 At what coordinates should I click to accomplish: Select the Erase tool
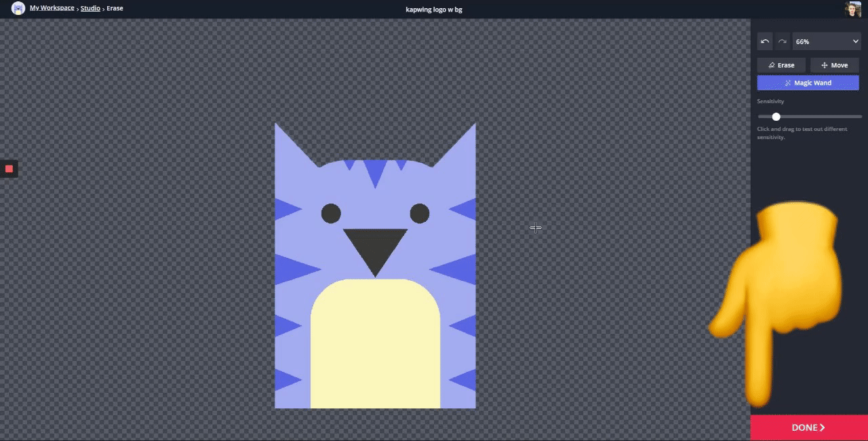[781, 65]
